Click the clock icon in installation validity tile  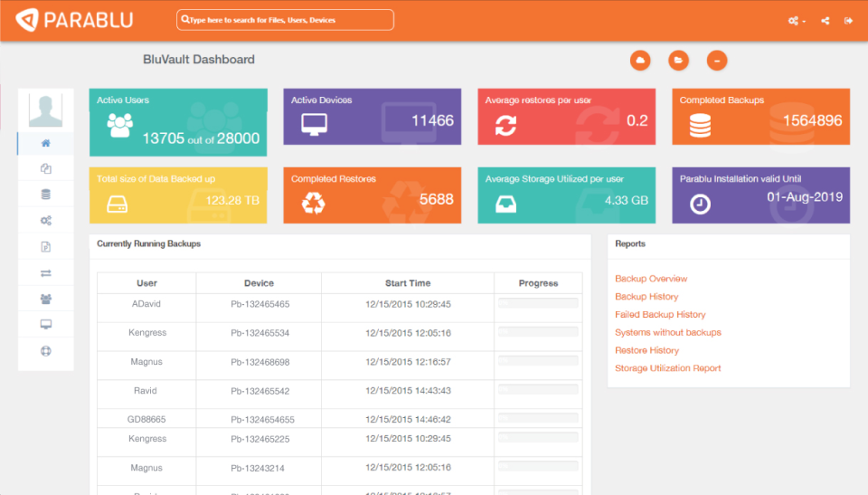click(700, 204)
